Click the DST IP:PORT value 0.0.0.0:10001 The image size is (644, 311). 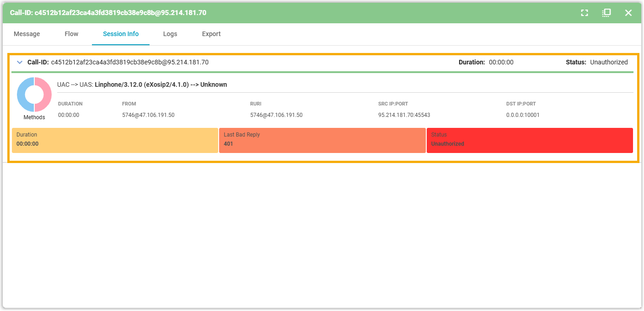(x=523, y=115)
